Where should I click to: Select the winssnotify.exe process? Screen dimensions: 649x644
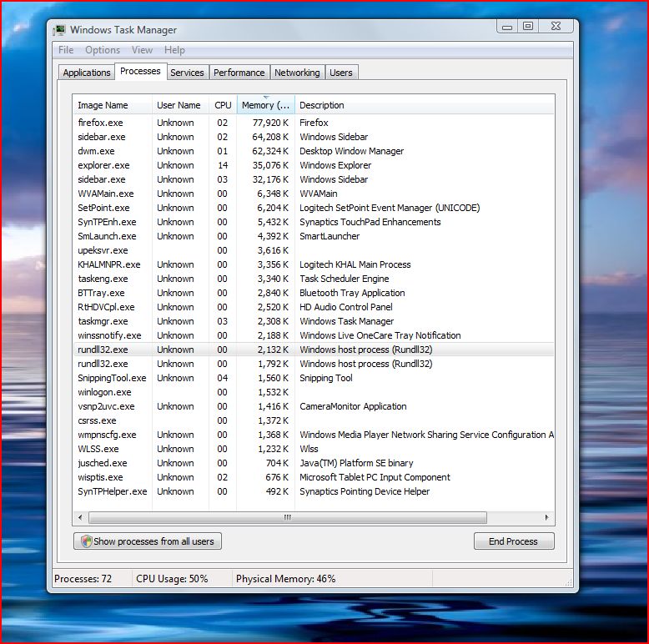(x=314, y=335)
